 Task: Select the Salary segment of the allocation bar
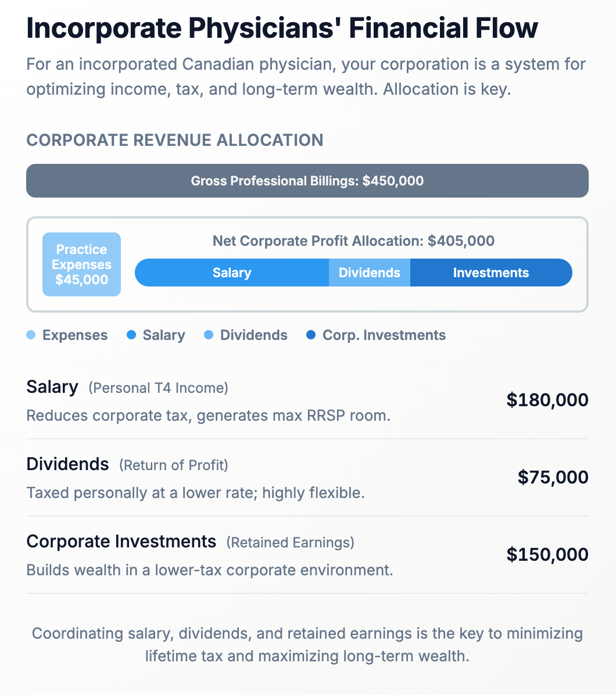232,273
